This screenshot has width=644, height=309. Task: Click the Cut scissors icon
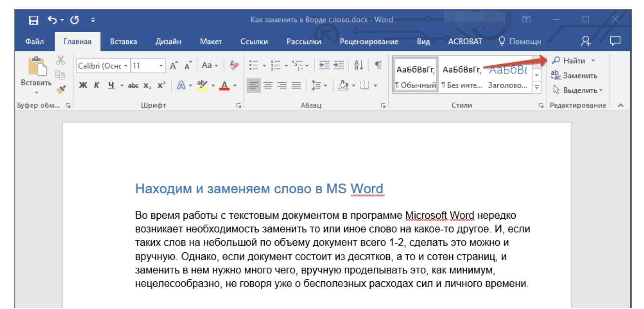[61, 61]
